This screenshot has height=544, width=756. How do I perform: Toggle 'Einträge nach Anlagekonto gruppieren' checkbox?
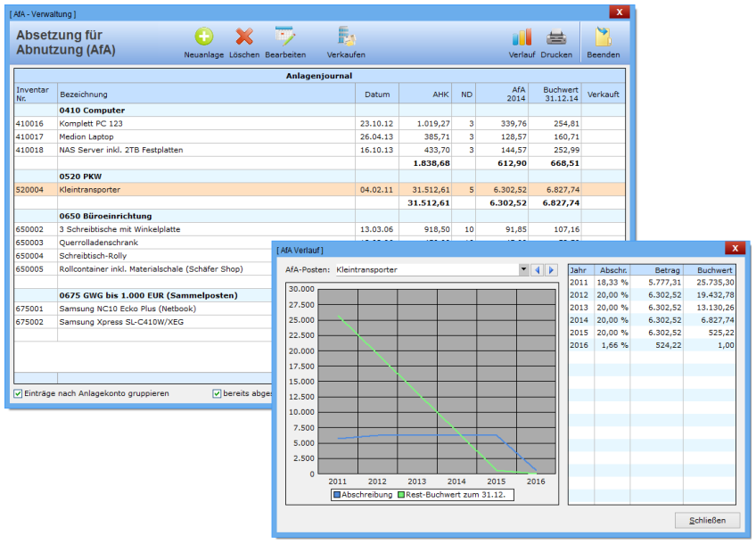click(19, 393)
